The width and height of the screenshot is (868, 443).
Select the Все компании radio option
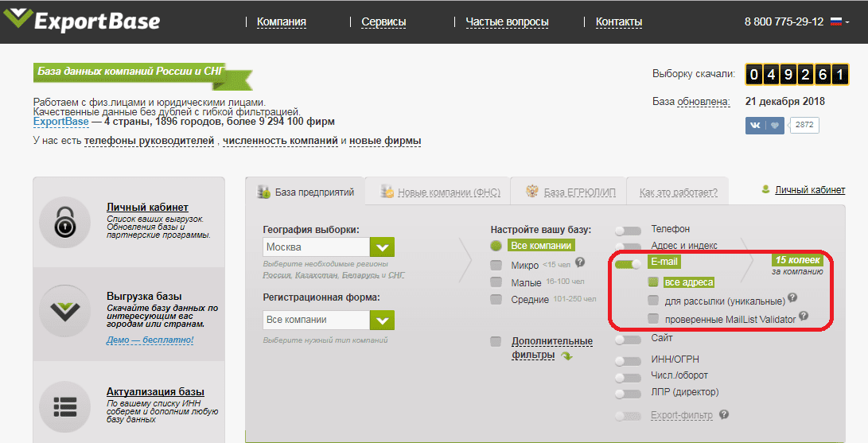[496, 246]
